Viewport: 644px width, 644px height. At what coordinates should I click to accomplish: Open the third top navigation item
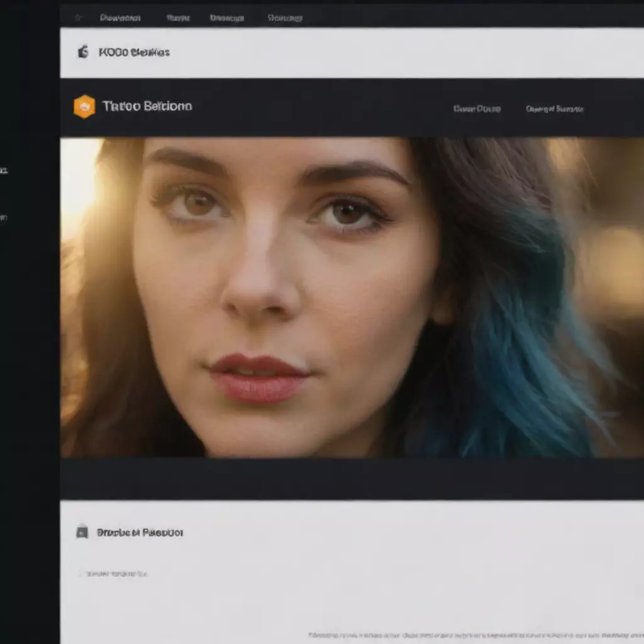click(x=226, y=18)
